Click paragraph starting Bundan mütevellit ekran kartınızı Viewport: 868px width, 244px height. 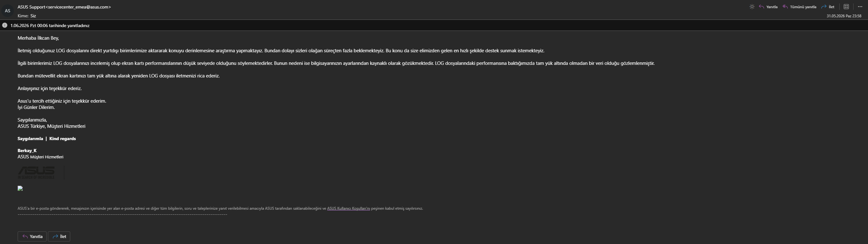[119, 76]
